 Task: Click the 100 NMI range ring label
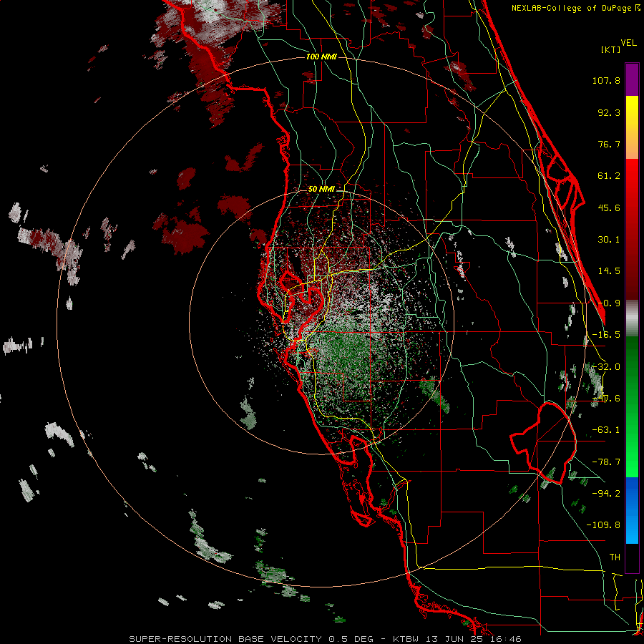click(x=321, y=57)
